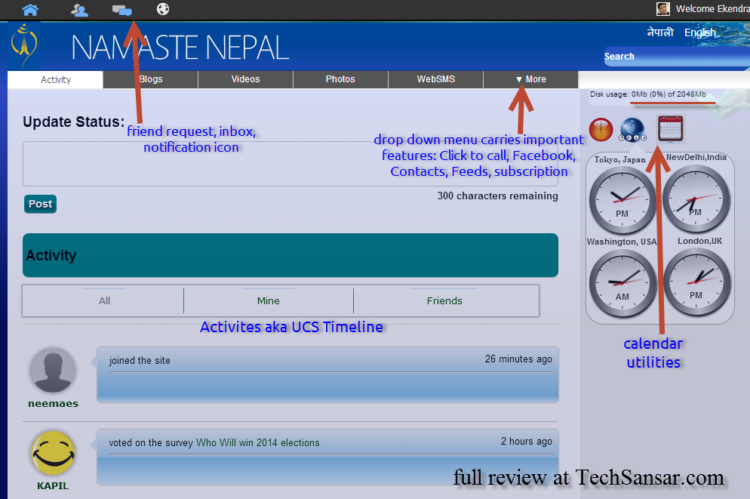Open the Blogs tab

(x=151, y=79)
